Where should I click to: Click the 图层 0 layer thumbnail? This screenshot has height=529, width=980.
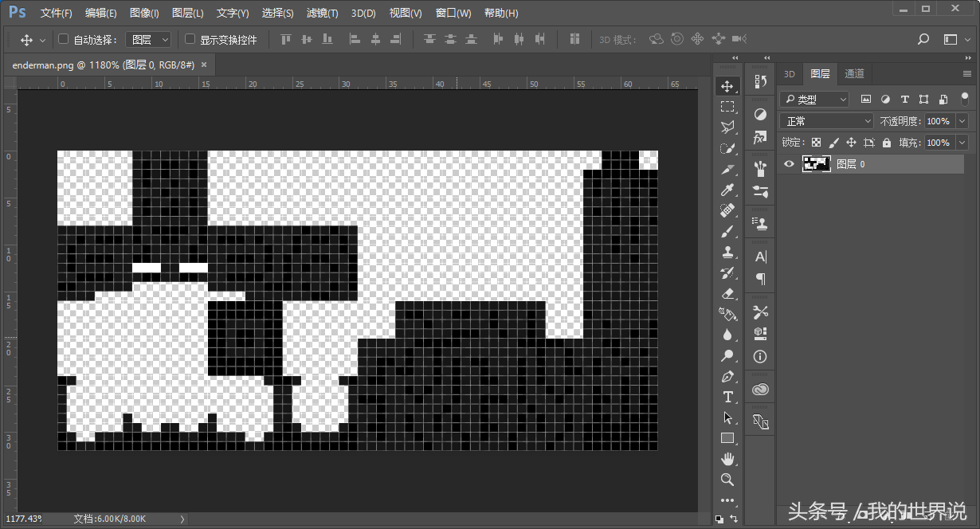(816, 164)
